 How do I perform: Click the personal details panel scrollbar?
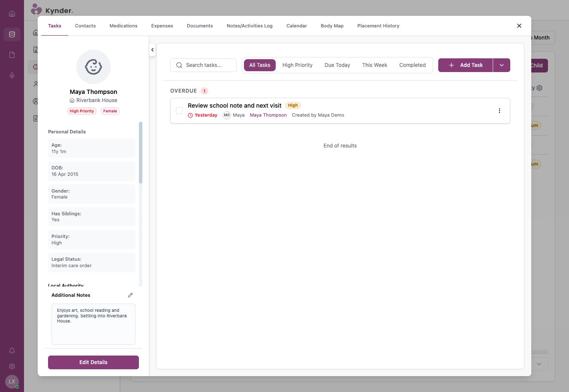tap(141, 153)
